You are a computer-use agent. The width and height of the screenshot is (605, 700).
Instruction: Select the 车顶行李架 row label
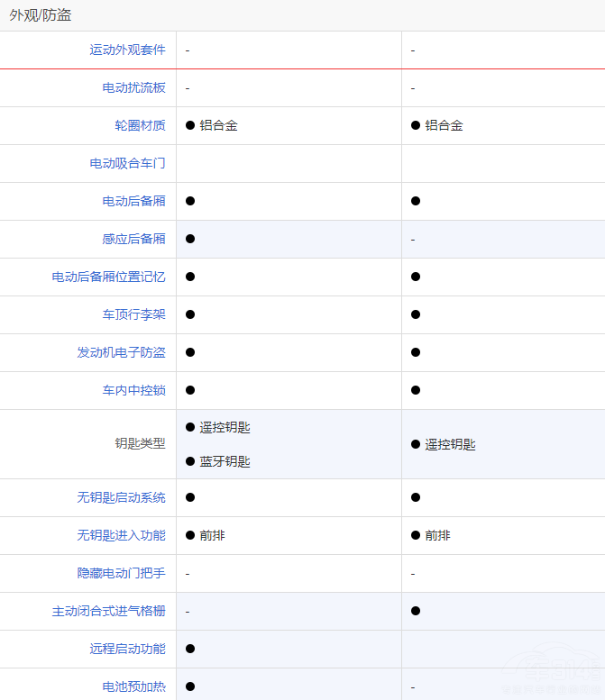pyautogui.click(x=133, y=315)
